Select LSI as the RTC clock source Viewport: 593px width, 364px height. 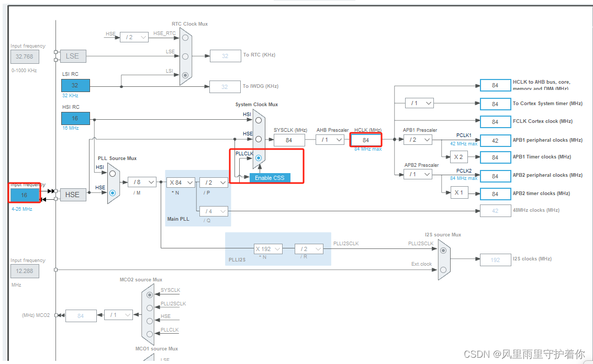(185, 75)
